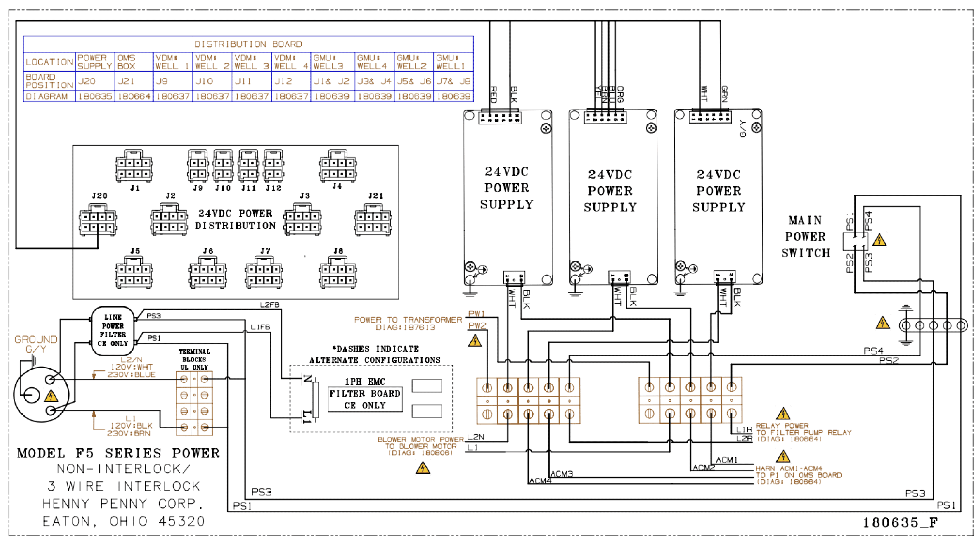Click the 'GMU: WELL3' column header

333,62
